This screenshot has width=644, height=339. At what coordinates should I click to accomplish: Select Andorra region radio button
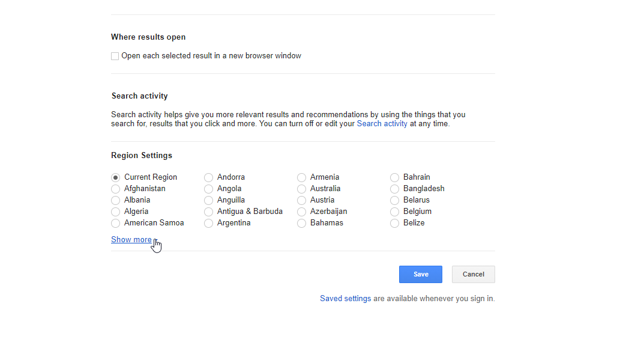coord(209,177)
